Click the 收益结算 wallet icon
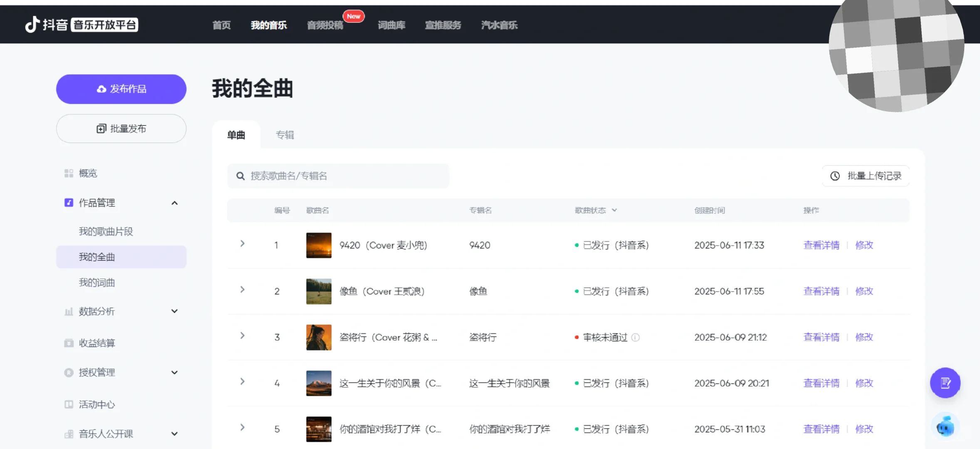The height and width of the screenshot is (449, 980). (x=69, y=343)
